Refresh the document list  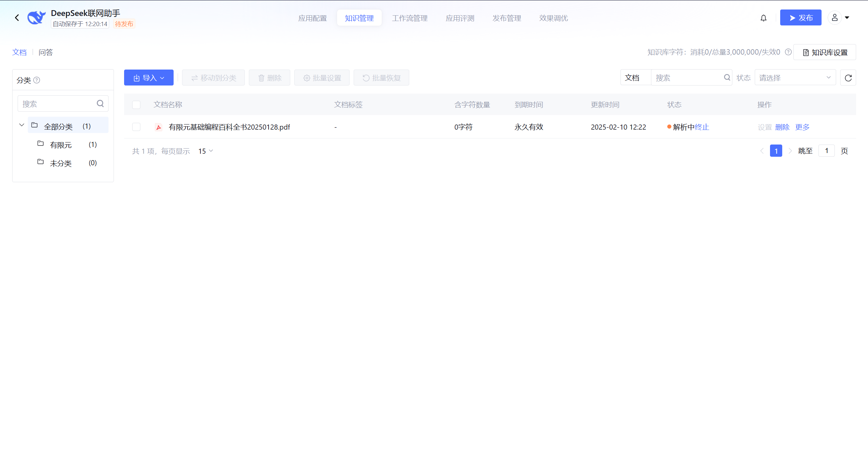[x=848, y=78]
